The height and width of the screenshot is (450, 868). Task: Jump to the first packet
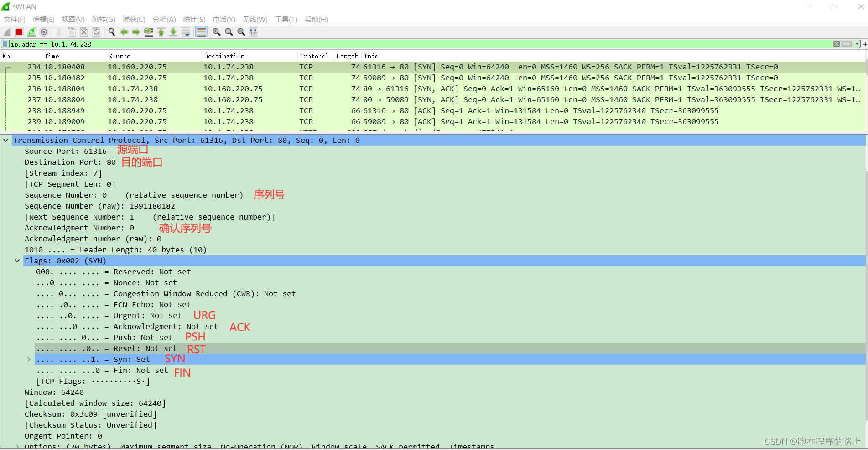(x=161, y=32)
